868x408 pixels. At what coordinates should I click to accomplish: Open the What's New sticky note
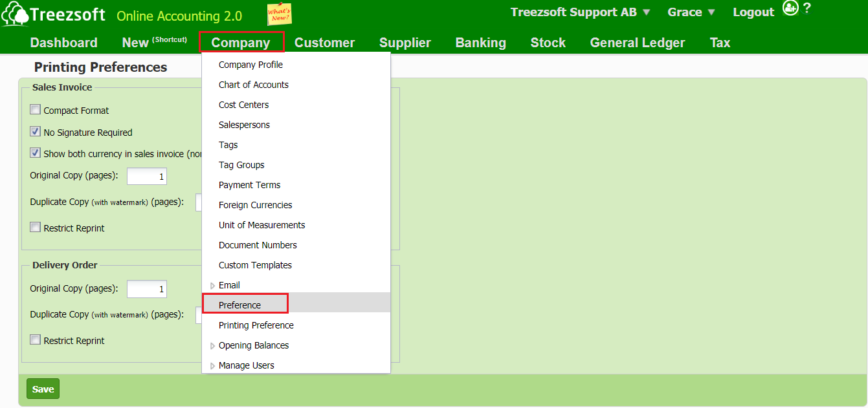click(x=279, y=14)
